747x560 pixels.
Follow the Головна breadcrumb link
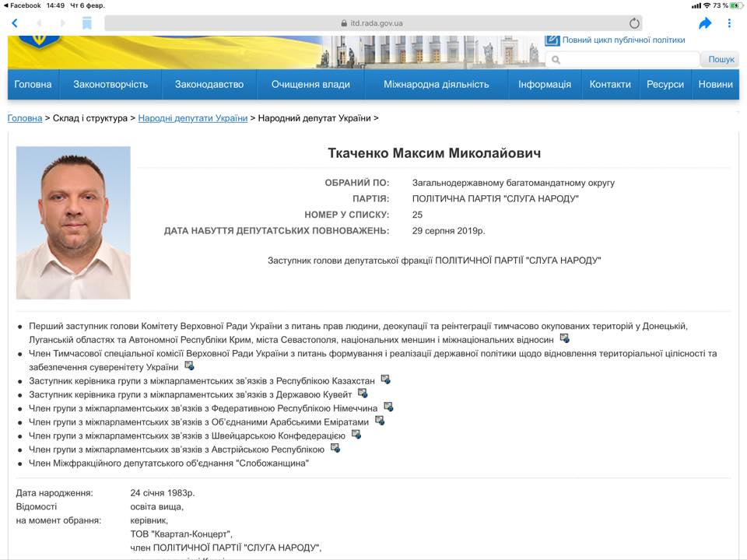coord(25,118)
